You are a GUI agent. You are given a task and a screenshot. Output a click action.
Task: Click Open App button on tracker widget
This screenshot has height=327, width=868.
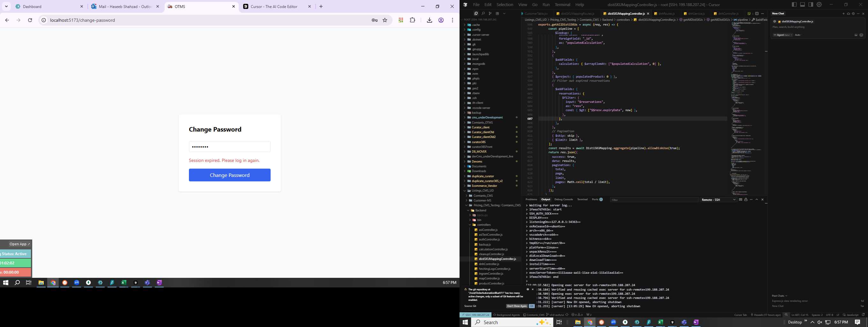19,244
